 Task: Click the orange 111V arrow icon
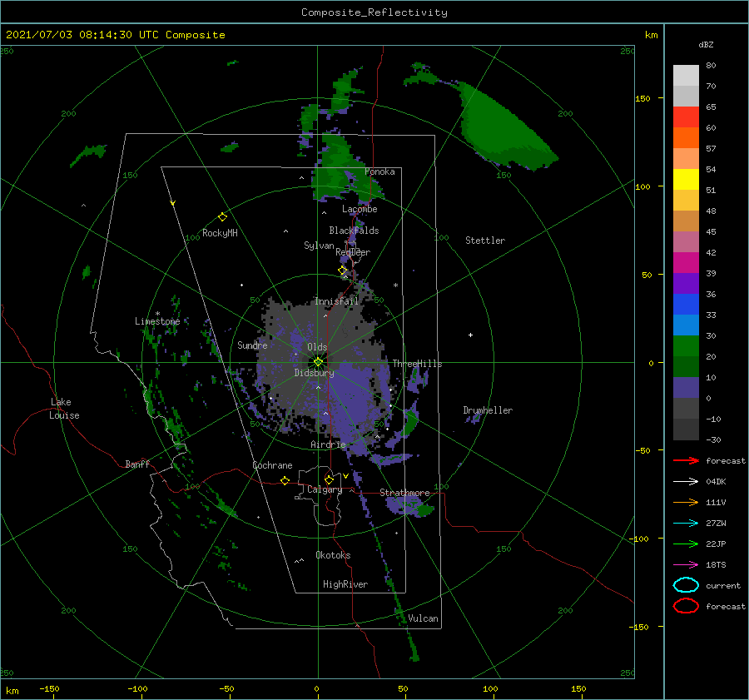click(x=686, y=502)
